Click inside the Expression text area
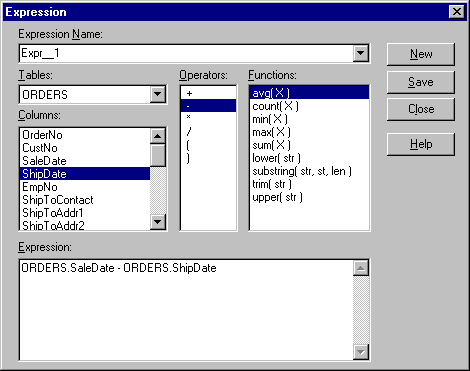 186,310
